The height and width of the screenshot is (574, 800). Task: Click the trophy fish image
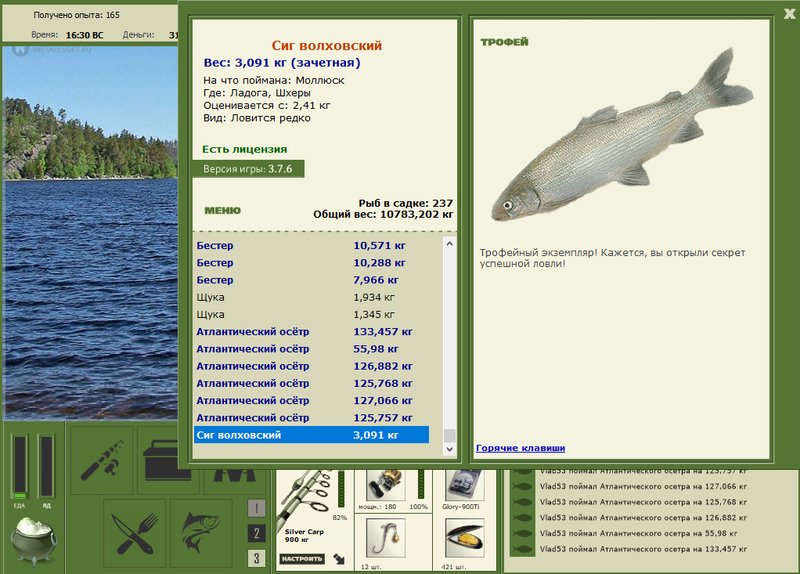coord(621,137)
